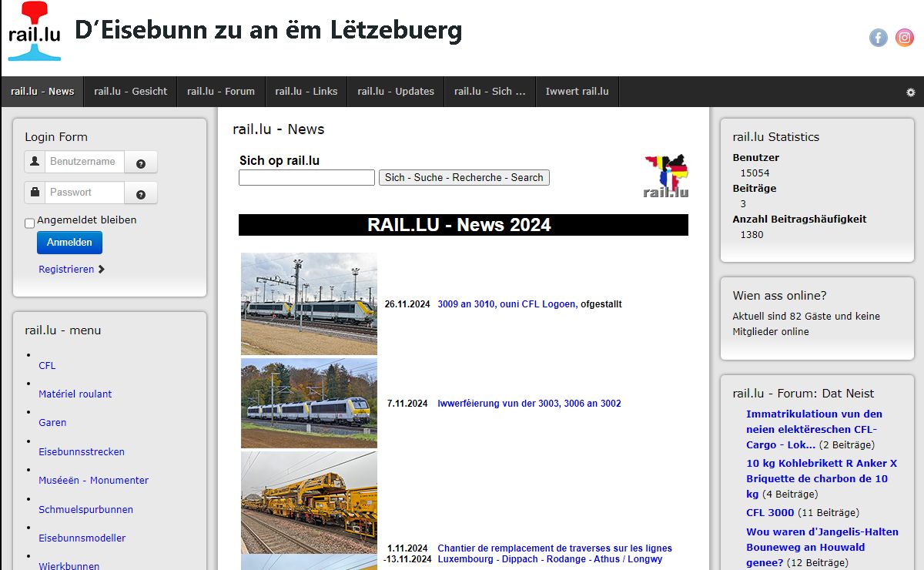Click the rail.lu map logo beside search
The height and width of the screenshot is (570, 924).
[x=667, y=176]
